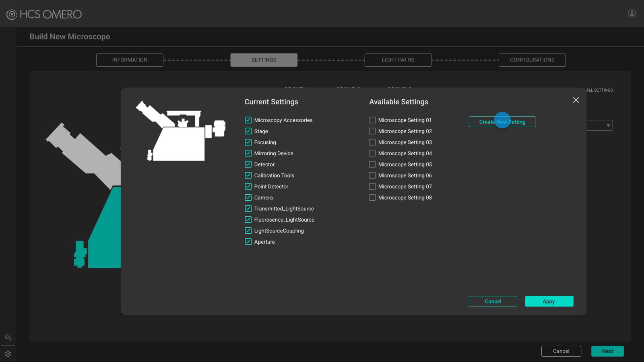
Task: Click the teal microscope body illustration
Action: pos(104,227)
